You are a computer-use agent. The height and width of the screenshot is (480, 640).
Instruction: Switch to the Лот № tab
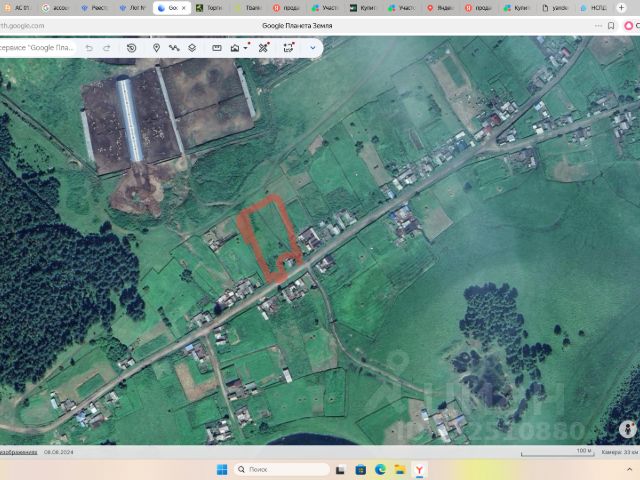133,8
